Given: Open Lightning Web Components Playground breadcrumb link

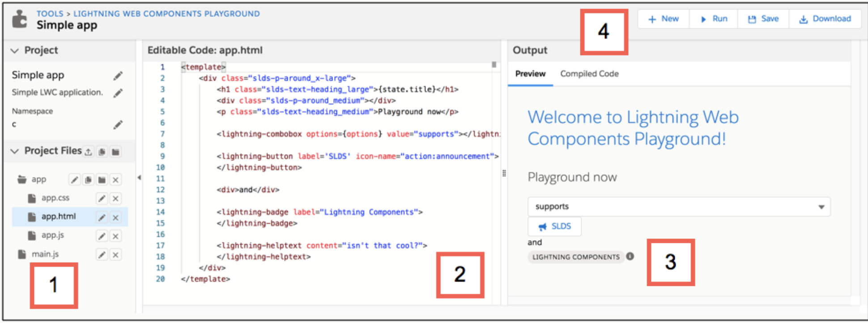Looking at the screenshot, I should (166, 14).
